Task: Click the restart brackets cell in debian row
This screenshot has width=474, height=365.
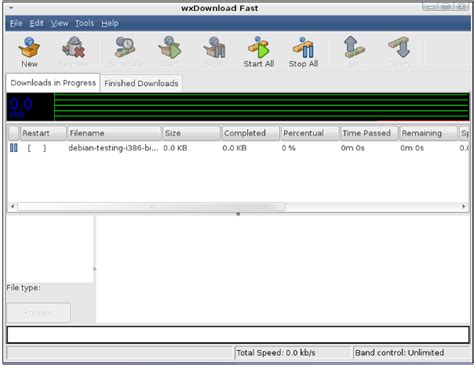Action: (37, 148)
